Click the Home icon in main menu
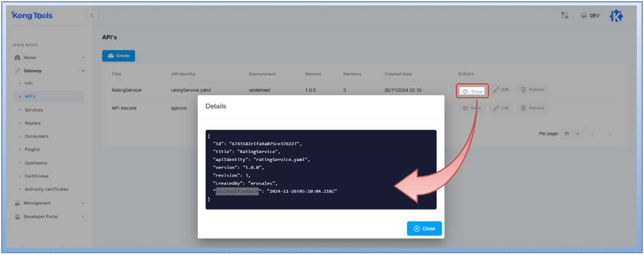 (17, 58)
